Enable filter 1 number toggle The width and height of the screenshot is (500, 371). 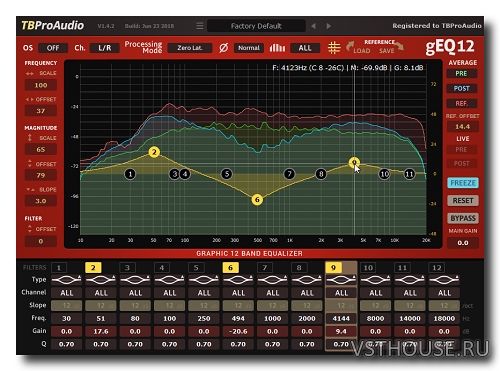(x=59, y=268)
